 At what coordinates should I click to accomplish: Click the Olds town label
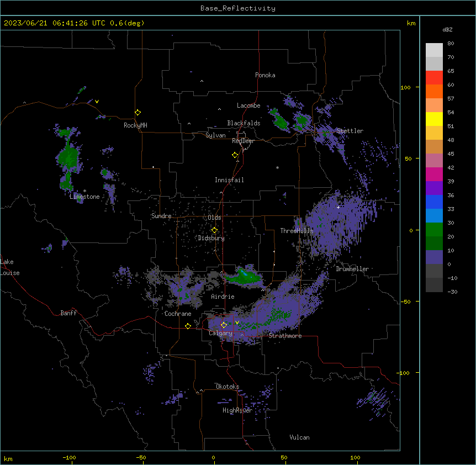coord(214,218)
